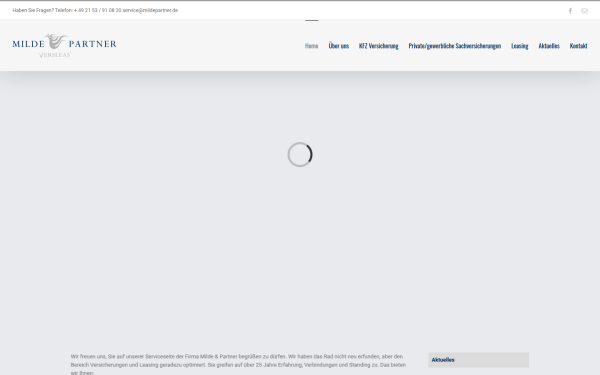Select Private/gewerbliche Sachversicherungen menu

[x=455, y=46]
